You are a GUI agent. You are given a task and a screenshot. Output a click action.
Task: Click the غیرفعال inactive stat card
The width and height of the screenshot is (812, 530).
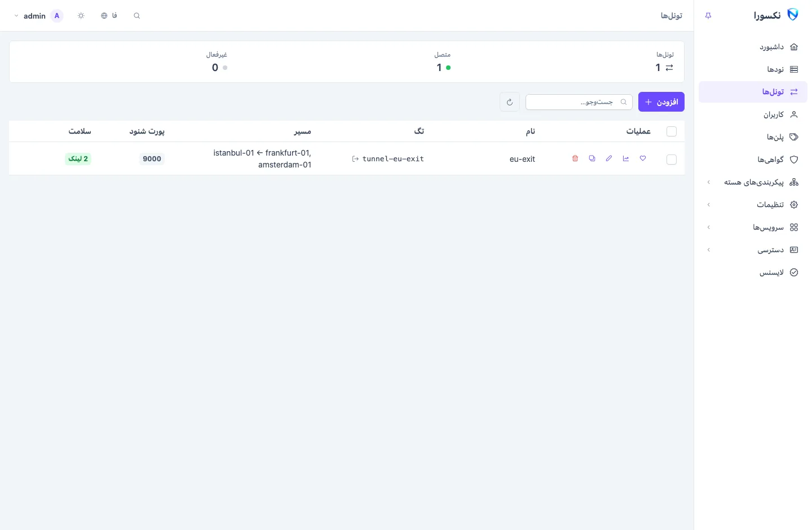pyautogui.click(x=217, y=61)
